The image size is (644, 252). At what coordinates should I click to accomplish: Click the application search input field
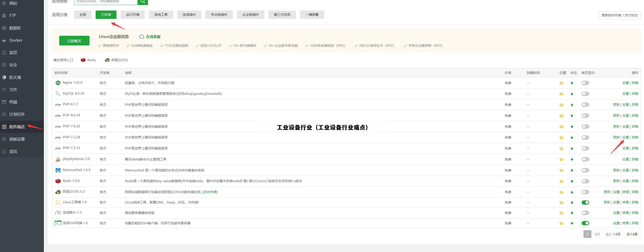coord(106,2)
